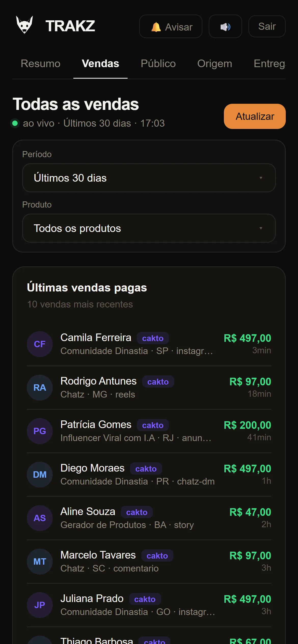Log out with the Sair button
298x644 pixels.
(267, 26)
